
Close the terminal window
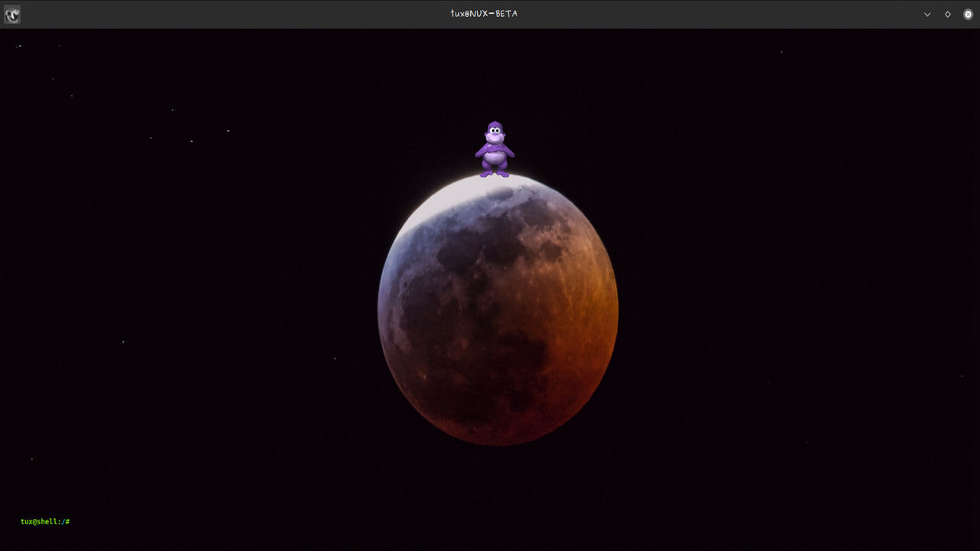click(x=968, y=14)
